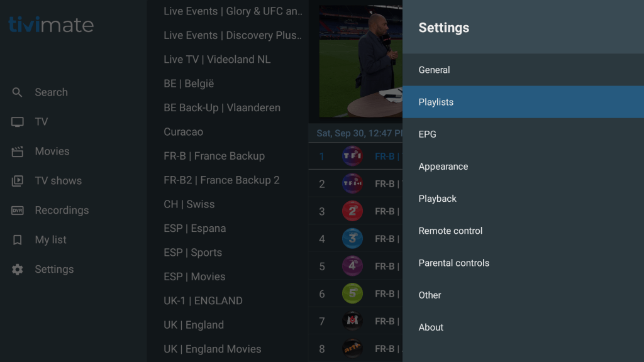The width and height of the screenshot is (644, 362).
Task: Select the BE | België channel group
Action: pyautogui.click(x=189, y=84)
